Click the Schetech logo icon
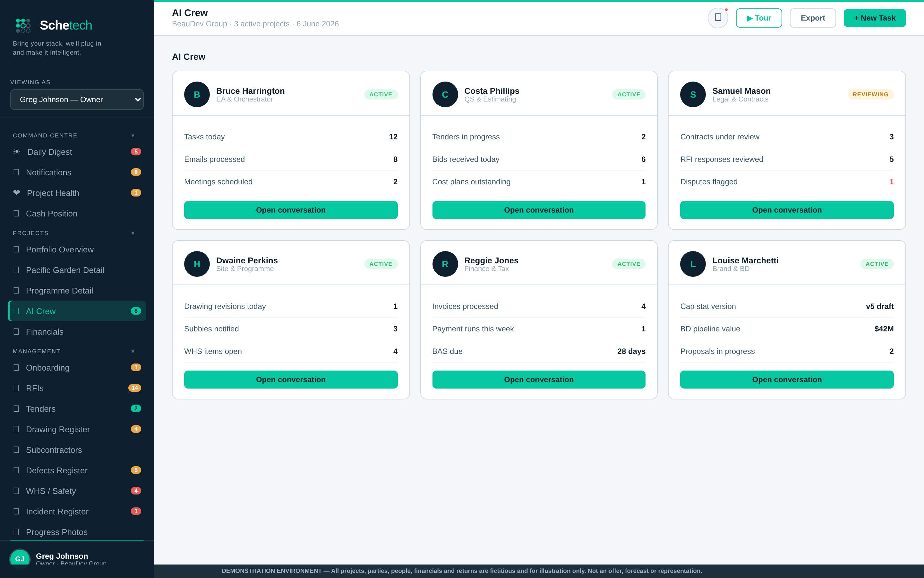 23,25
